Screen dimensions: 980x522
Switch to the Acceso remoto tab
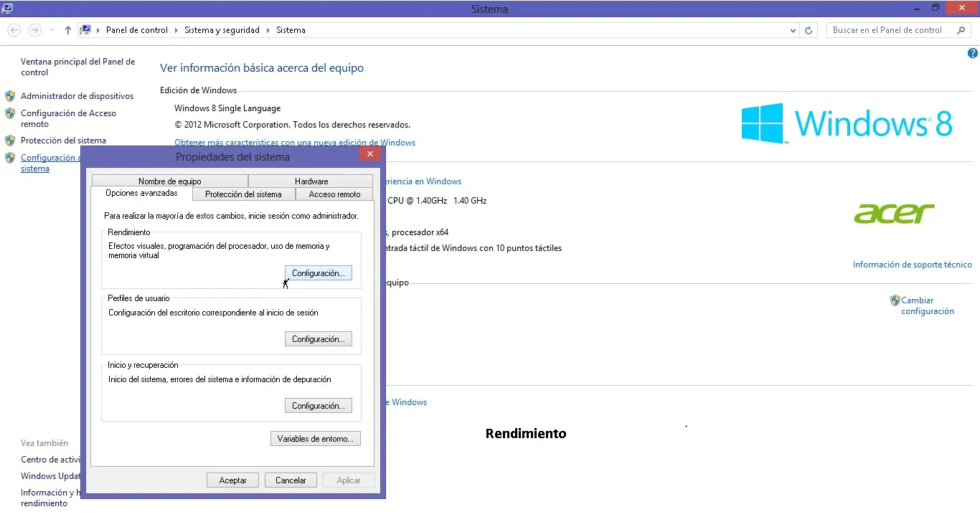coord(334,194)
